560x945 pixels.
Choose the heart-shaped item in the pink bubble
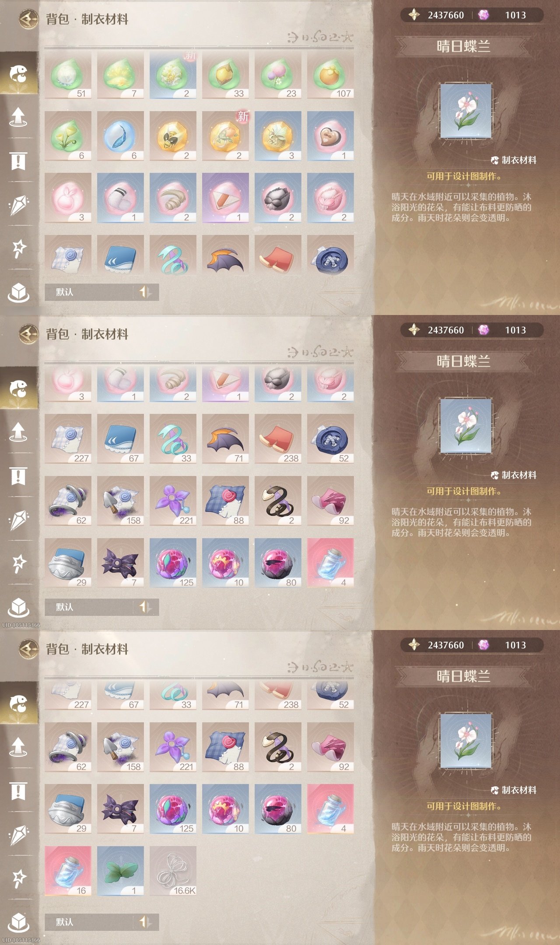click(x=330, y=136)
